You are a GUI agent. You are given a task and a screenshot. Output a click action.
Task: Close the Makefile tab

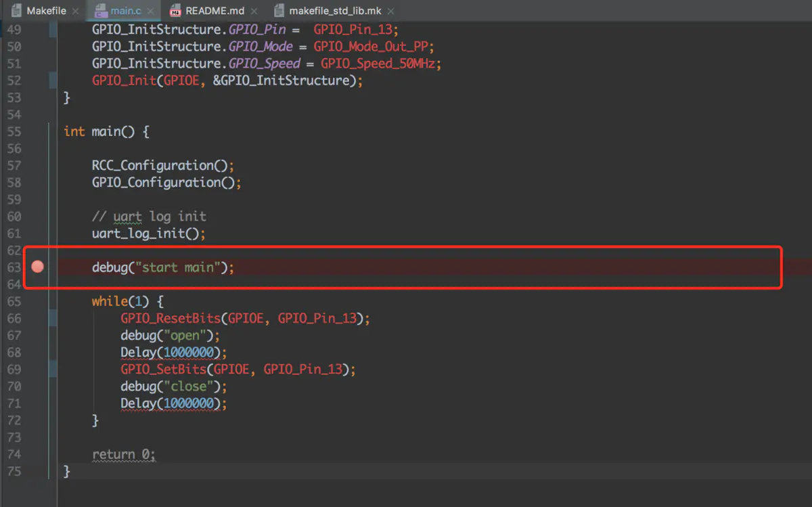[x=74, y=12]
